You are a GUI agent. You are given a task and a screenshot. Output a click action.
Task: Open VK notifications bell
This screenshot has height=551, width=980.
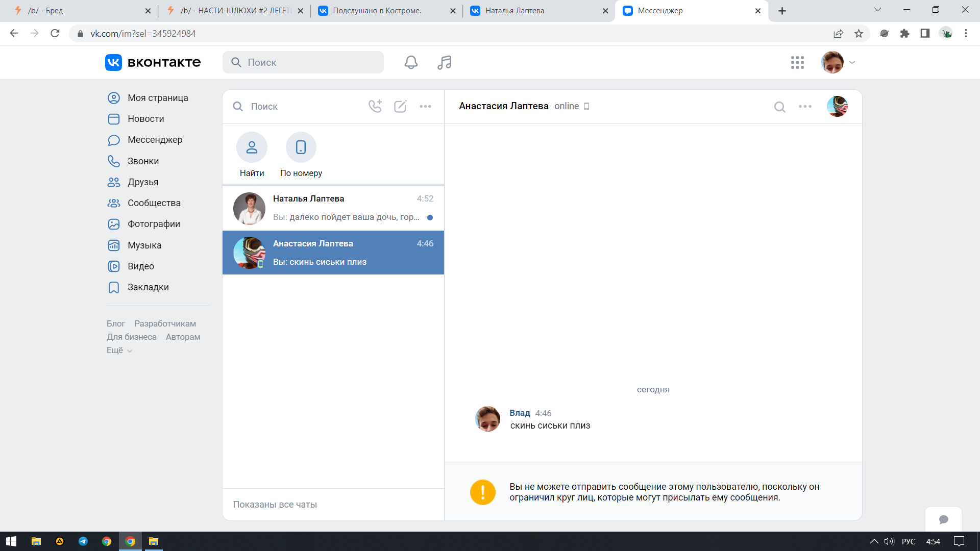(x=411, y=62)
